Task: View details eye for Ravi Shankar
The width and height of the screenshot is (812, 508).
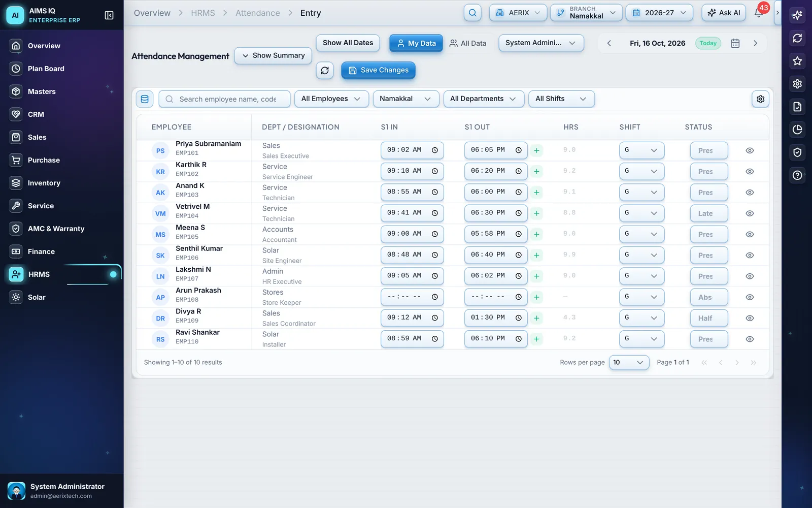Action: (x=750, y=339)
